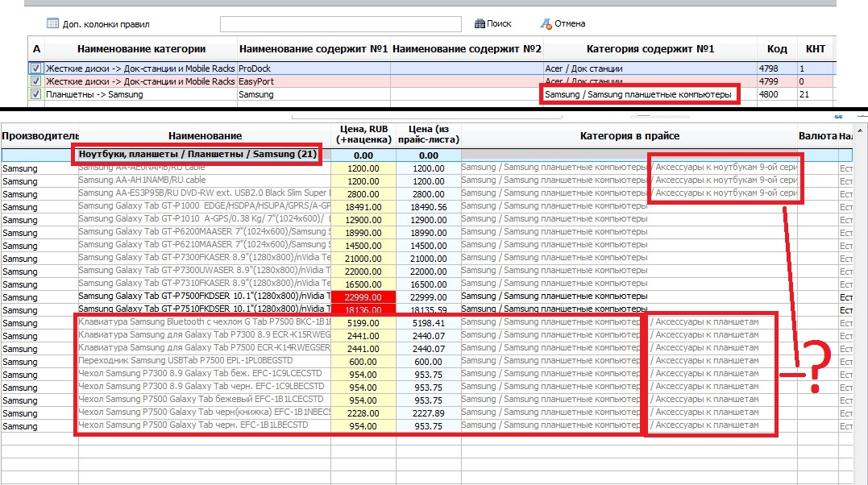
Task: Open 'Доп. колонки правил' option
Action: 98,24
